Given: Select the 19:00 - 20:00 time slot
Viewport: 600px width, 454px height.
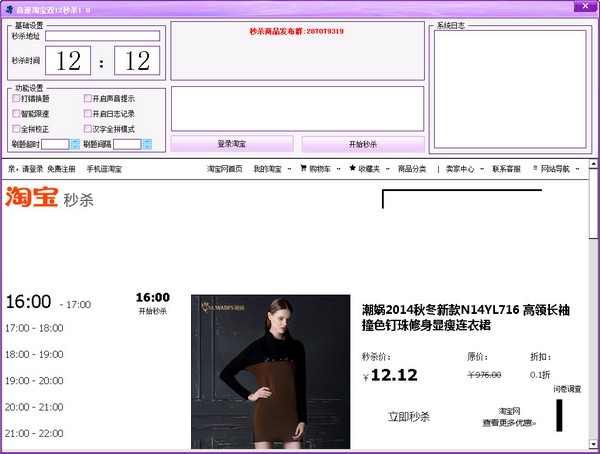Looking at the screenshot, I should pyautogui.click(x=34, y=381).
